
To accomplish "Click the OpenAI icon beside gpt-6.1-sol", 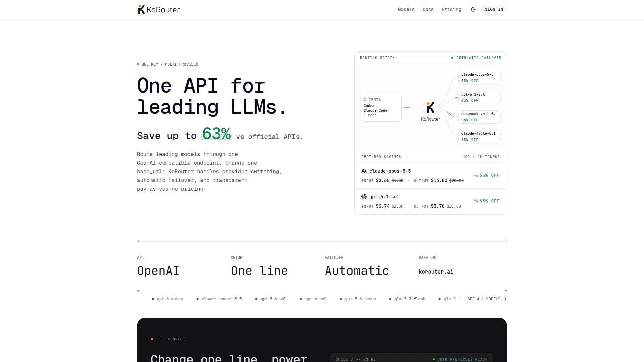I will (x=364, y=197).
